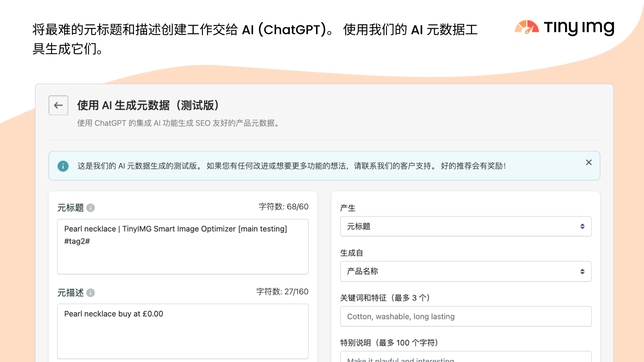
Task: Click the 产生 label
Action: [348, 208]
